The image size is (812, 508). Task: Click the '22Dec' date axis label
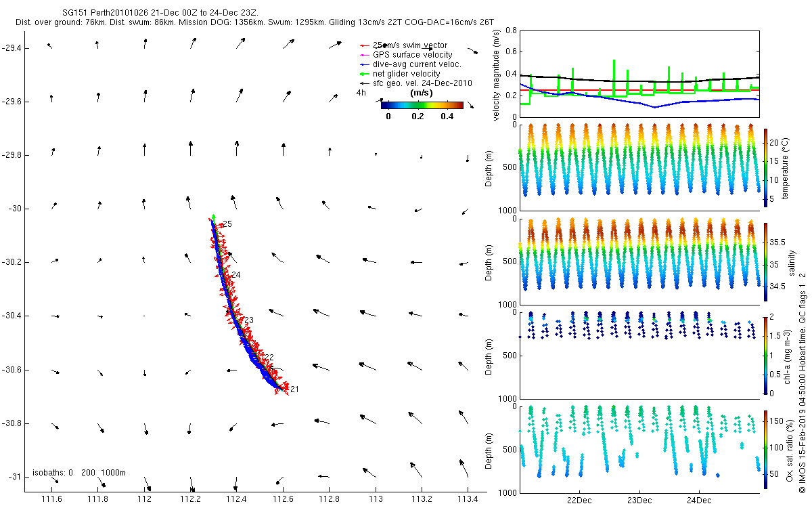580,501
